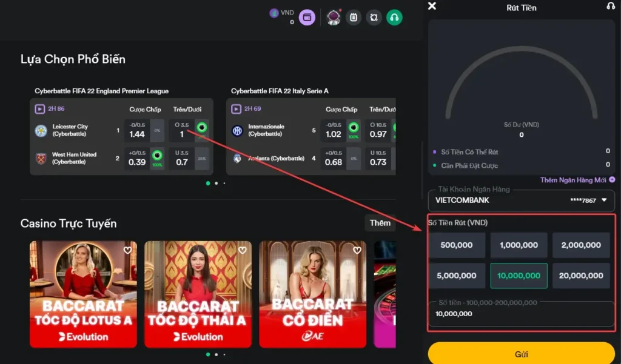
Task: Open the purple wallet icon in header
Action: pos(307,18)
